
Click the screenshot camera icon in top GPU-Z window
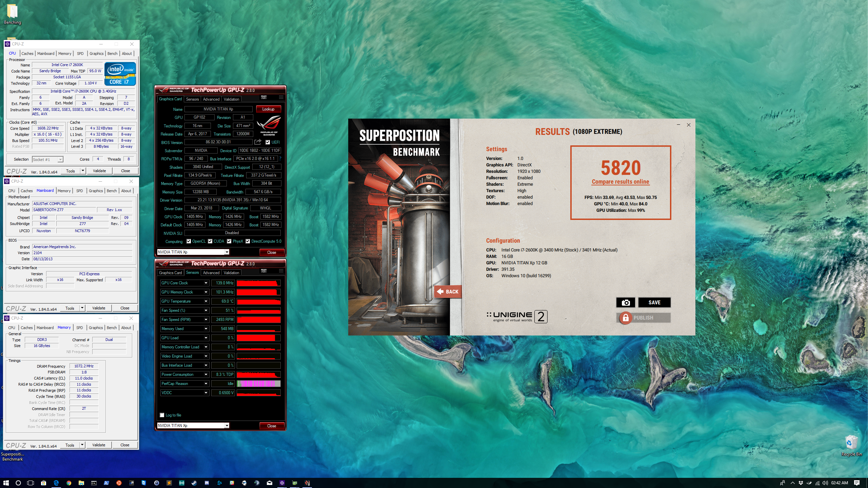(263, 97)
